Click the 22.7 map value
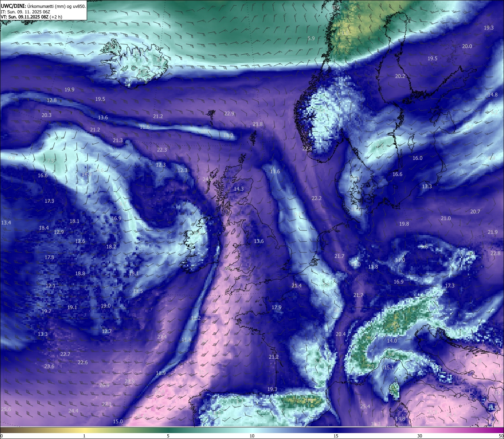The image size is (504, 439). click(x=65, y=354)
